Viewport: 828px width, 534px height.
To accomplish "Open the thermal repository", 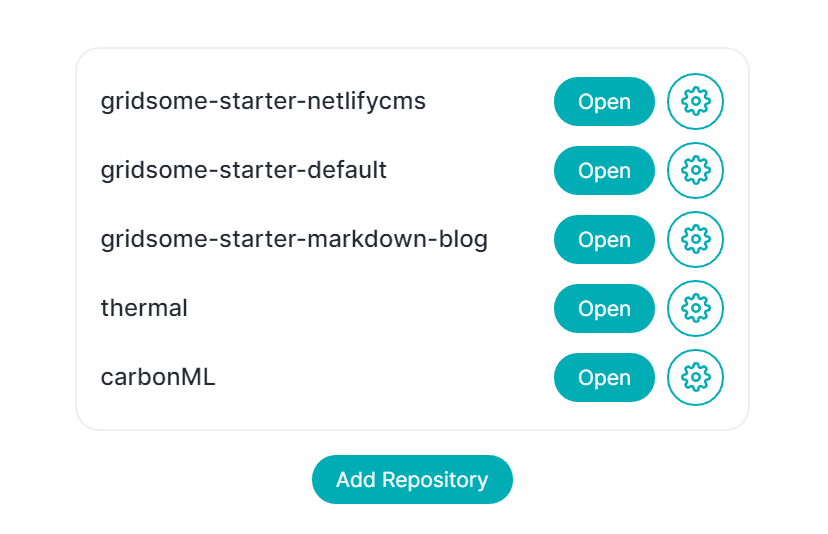I will coord(604,308).
